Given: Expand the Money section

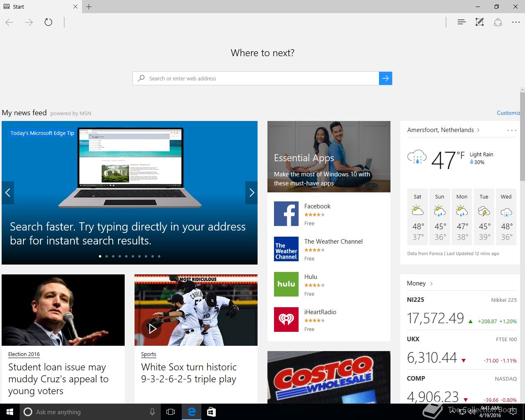Looking at the screenshot, I should point(420,283).
